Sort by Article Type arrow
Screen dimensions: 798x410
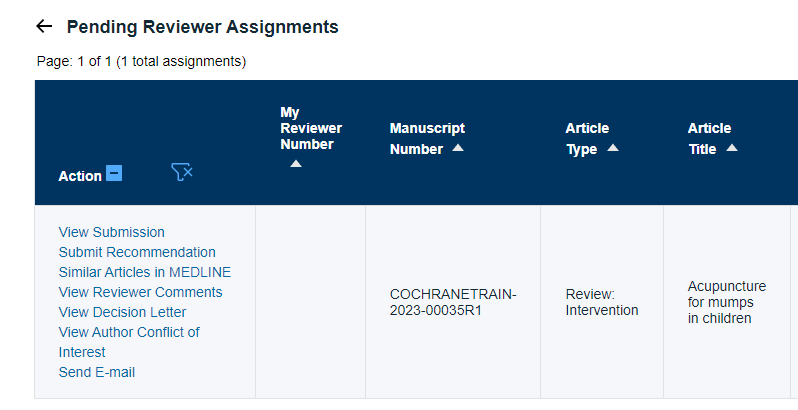(x=613, y=148)
